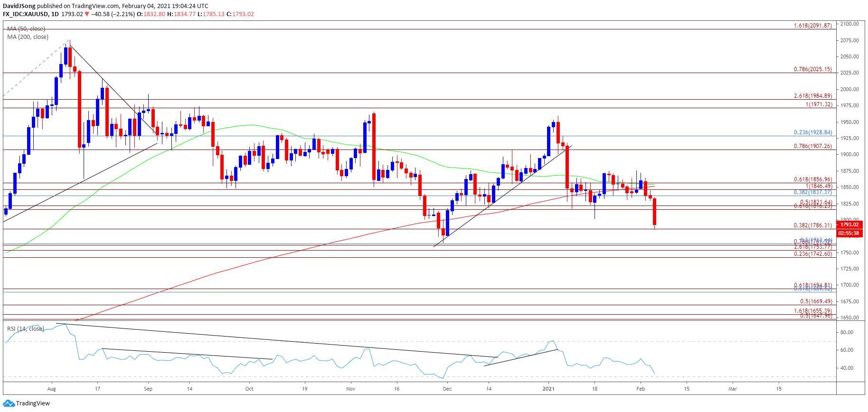Screen dimensions: 868x412
Task: Click the RSI (14, close) indicator label
Action: point(25,328)
